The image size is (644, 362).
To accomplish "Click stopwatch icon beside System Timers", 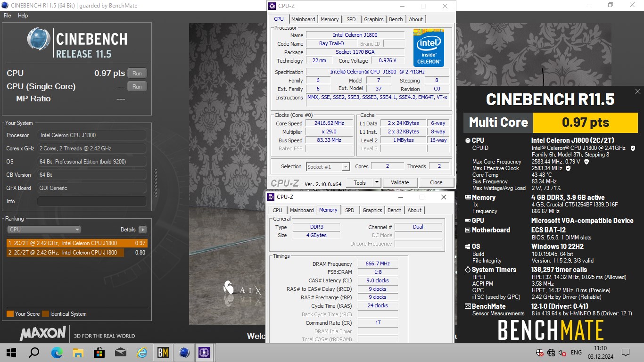I will pyautogui.click(x=468, y=270).
